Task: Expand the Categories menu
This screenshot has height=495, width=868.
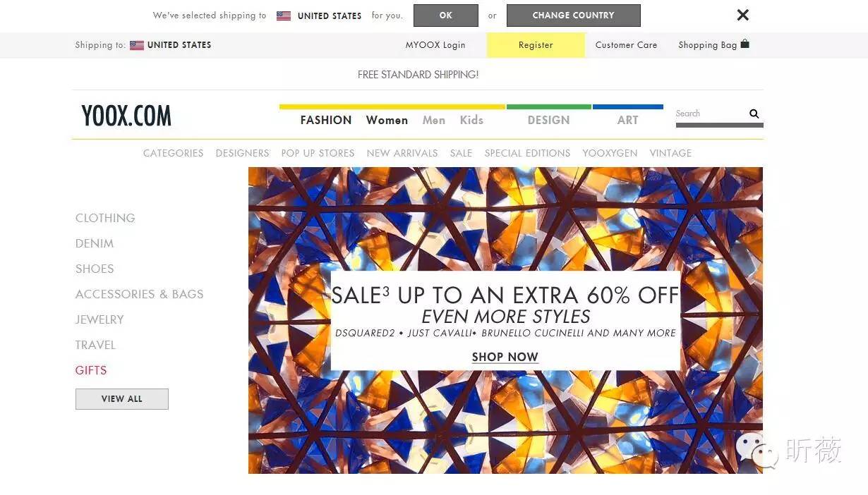Action: (173, 153)
